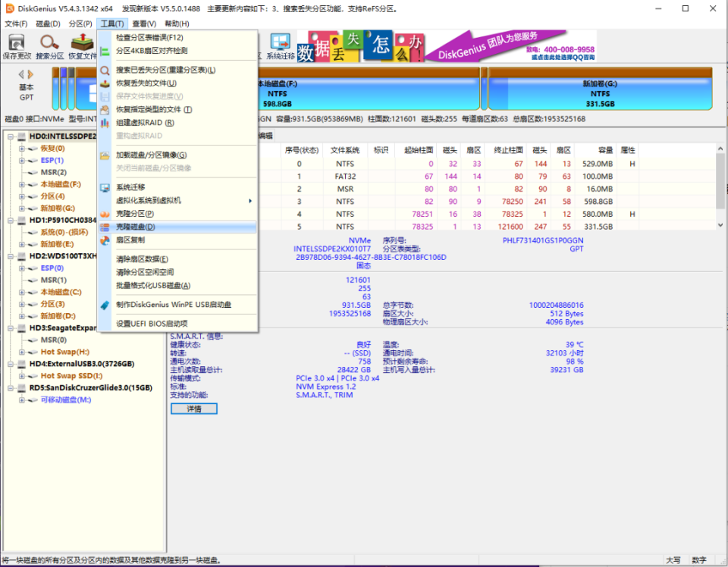Click the next disk right arrow

pos(30,74)
